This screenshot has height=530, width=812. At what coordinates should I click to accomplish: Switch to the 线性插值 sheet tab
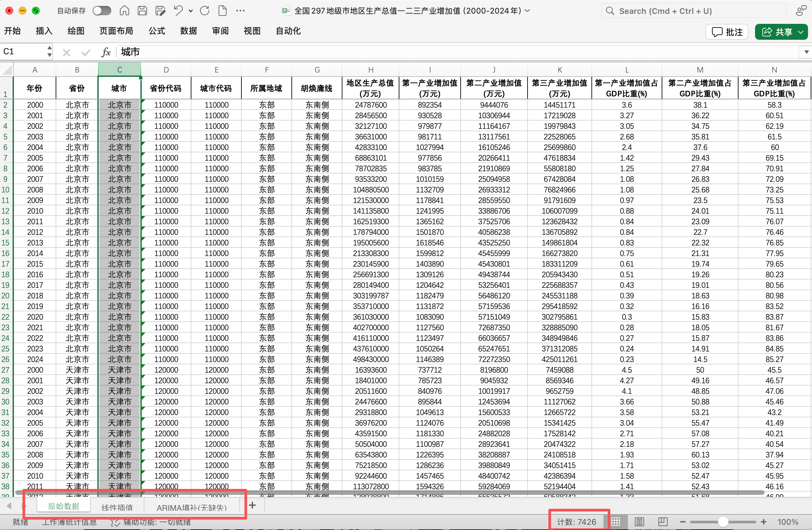tap(117, 507)
